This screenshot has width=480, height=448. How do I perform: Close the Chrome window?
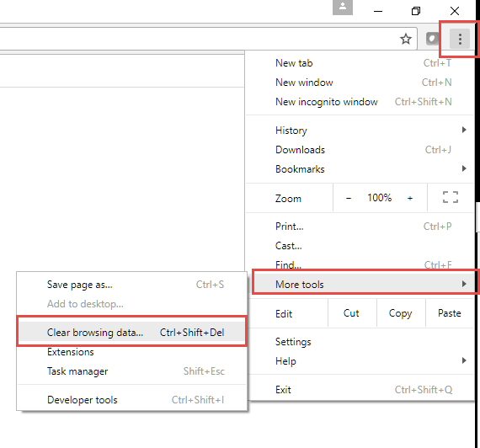[455, 11]
